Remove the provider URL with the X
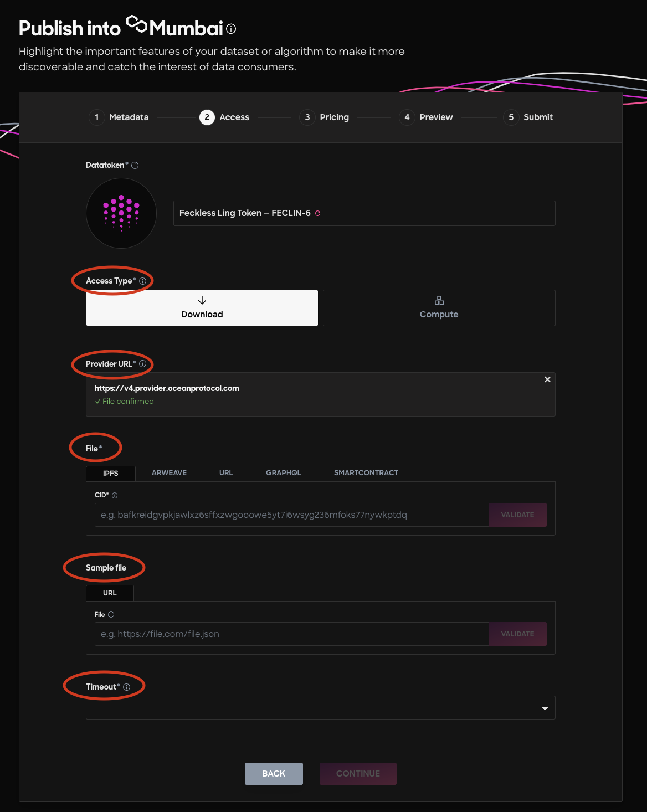The width and height of the screenshot is (647, 812). [547, 379]
